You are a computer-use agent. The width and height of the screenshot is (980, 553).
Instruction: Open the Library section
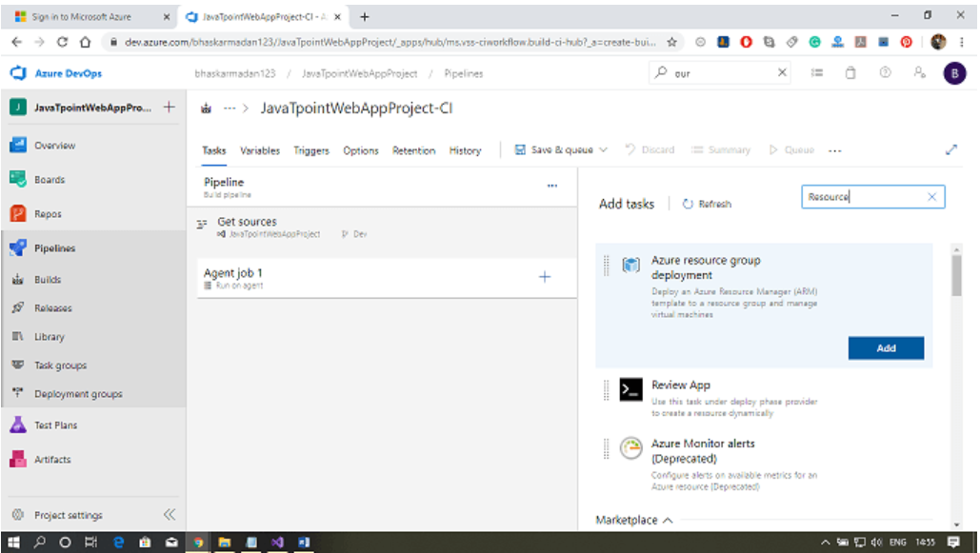52,335
